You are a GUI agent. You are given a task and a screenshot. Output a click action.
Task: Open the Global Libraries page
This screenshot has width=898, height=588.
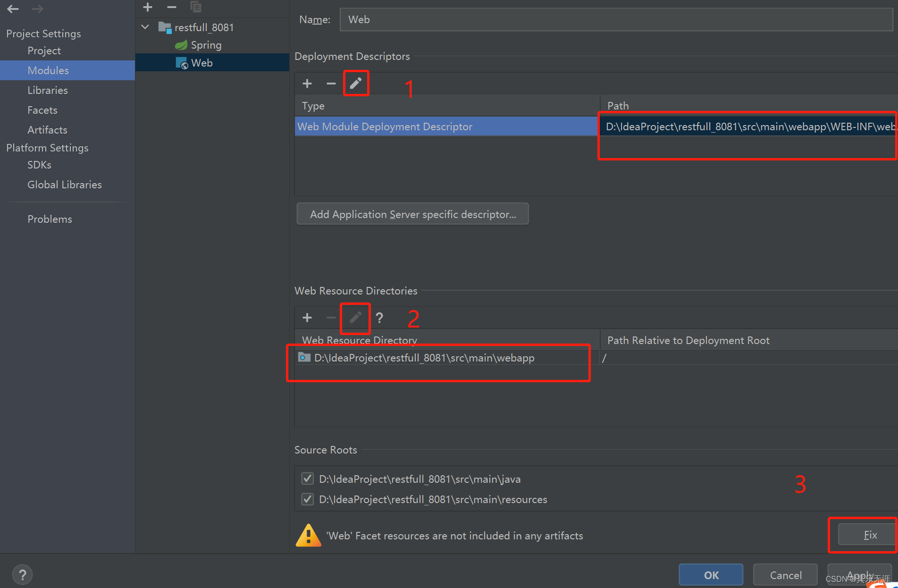[65, 185]
